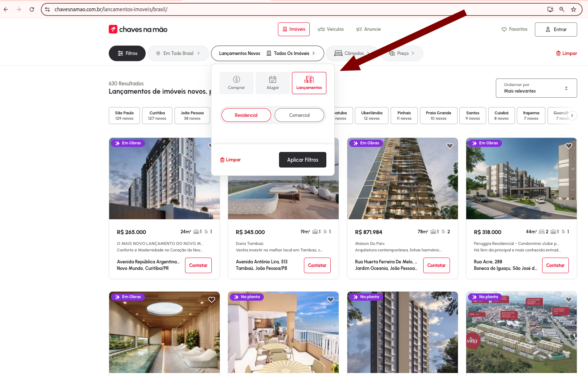Select the Residencial option
Viewport: 588px width, 377px height.
click(246, 115)
